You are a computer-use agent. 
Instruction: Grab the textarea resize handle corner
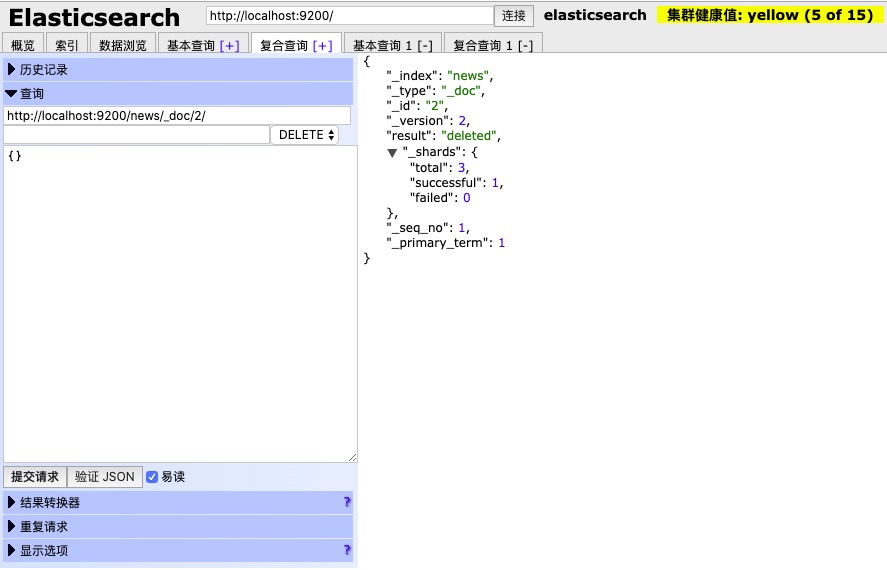pos(352,457)
